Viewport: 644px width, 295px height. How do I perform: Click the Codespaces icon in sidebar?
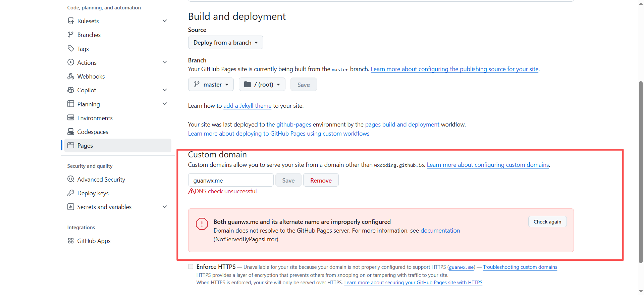(x=71, y=132)
